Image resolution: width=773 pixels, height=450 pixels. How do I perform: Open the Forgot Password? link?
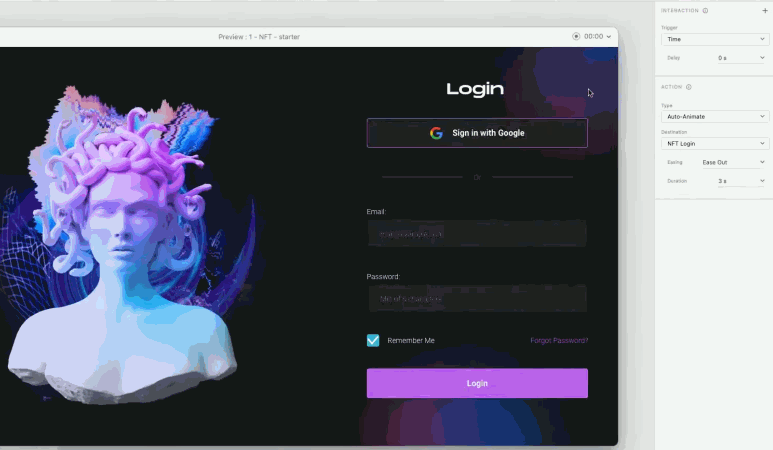[559, 341]
